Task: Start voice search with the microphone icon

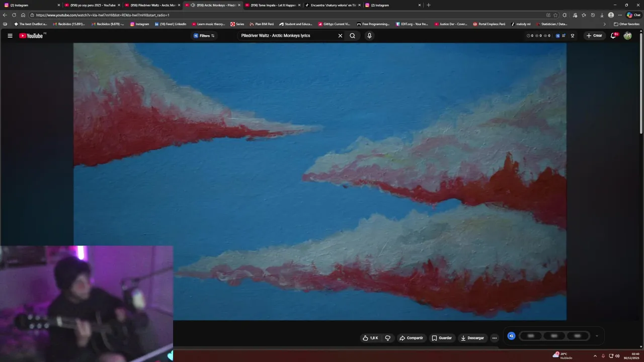Action: pyautogui.click(x=369, y=36)
